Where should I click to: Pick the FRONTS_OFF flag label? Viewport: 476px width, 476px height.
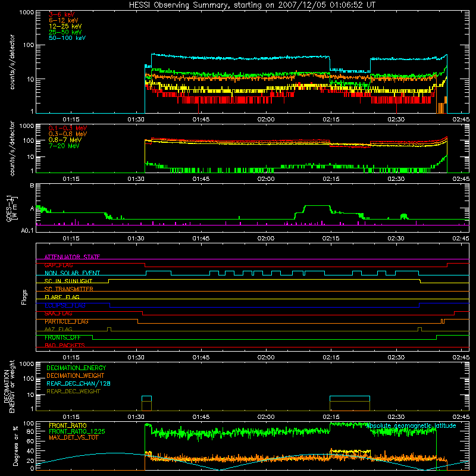click(x=62, y=337)
